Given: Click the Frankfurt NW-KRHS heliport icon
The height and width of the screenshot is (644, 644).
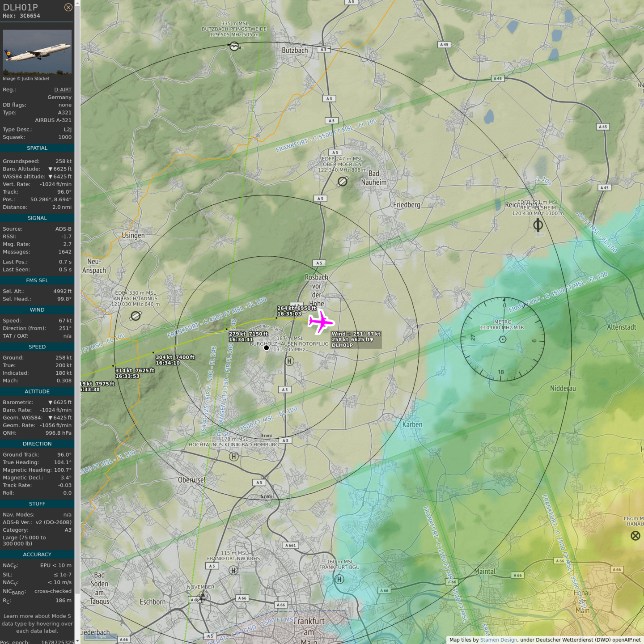Looking at the screenshot, I should (233, 570).
